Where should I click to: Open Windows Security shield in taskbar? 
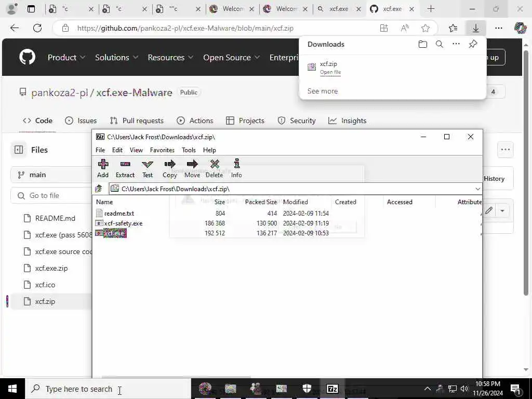[307, 389]
